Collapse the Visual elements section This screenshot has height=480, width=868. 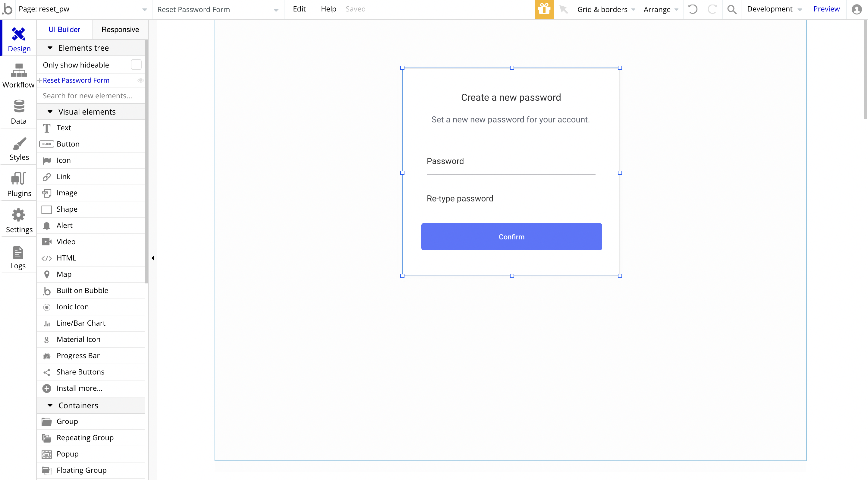50,112
